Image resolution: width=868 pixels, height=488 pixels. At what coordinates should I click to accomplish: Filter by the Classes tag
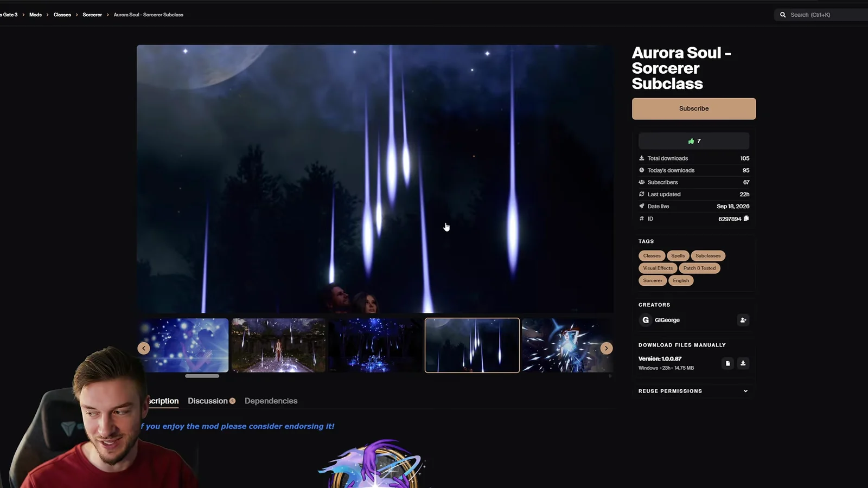pyautogui.click(x=652, y=255)
